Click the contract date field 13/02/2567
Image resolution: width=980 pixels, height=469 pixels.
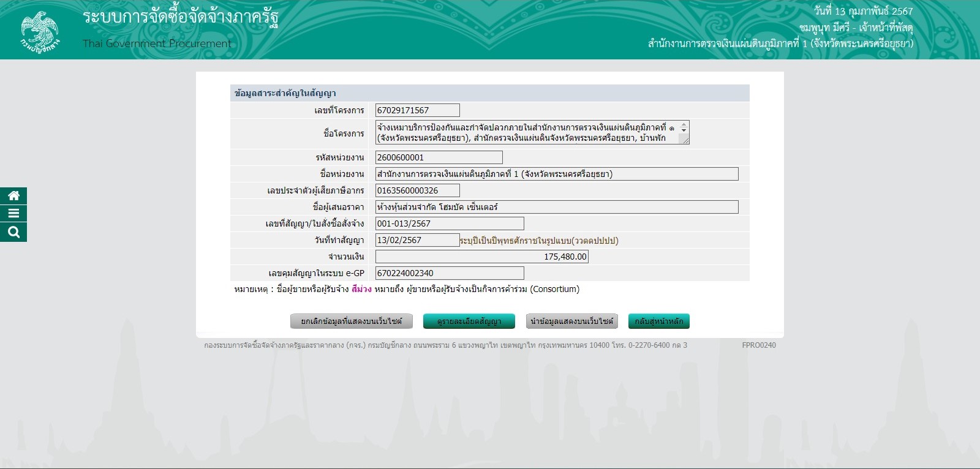point(417,240)
